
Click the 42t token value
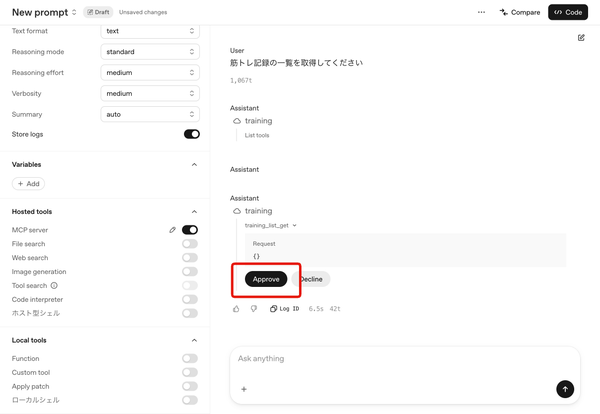click(x=335, y=309)
